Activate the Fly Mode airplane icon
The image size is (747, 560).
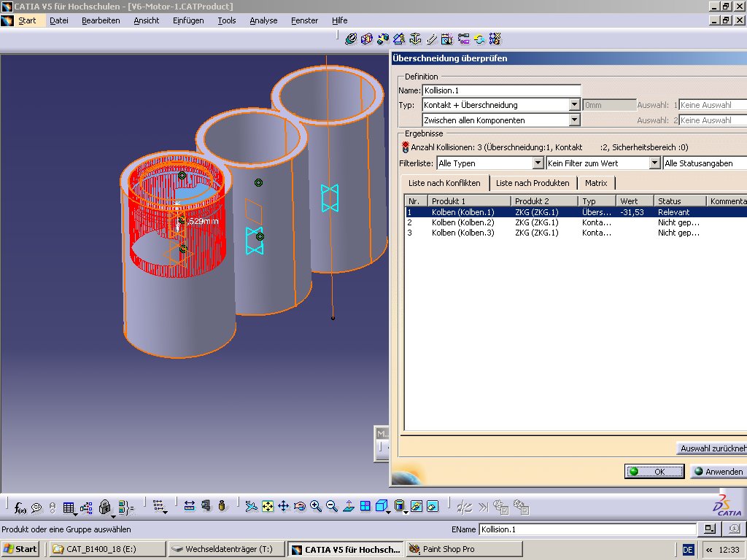pos(251,506)
